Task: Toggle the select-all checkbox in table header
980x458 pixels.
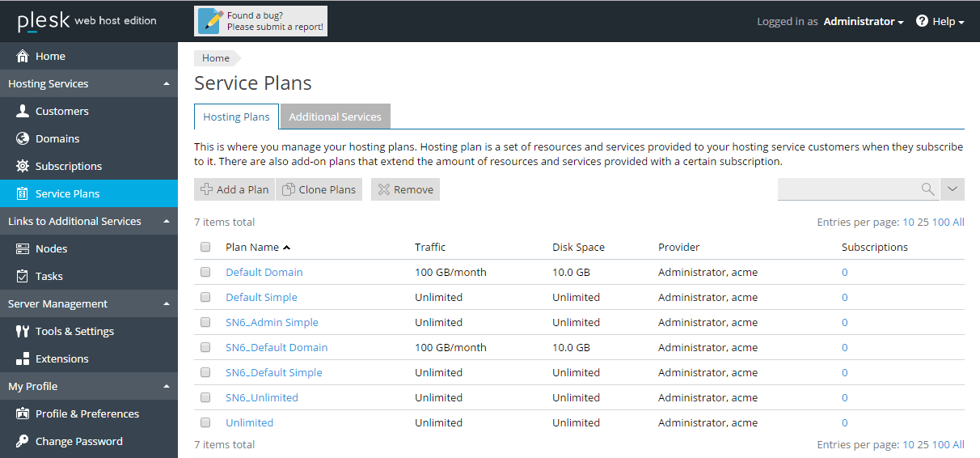Action: [205, 247]
